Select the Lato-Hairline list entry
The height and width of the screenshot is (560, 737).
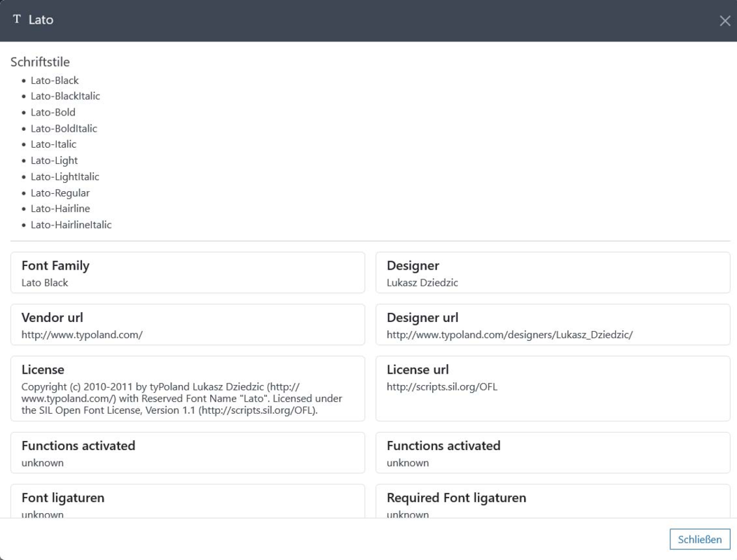60,209
